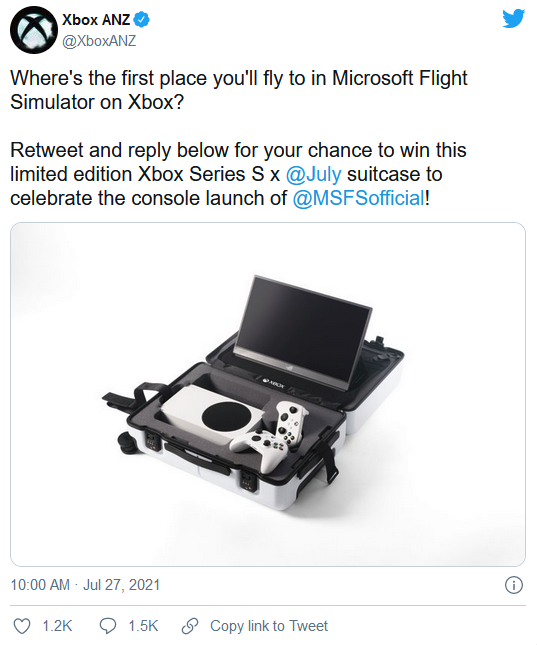Click the chain link icon
The image size is (537, 645).
[190, 626]
